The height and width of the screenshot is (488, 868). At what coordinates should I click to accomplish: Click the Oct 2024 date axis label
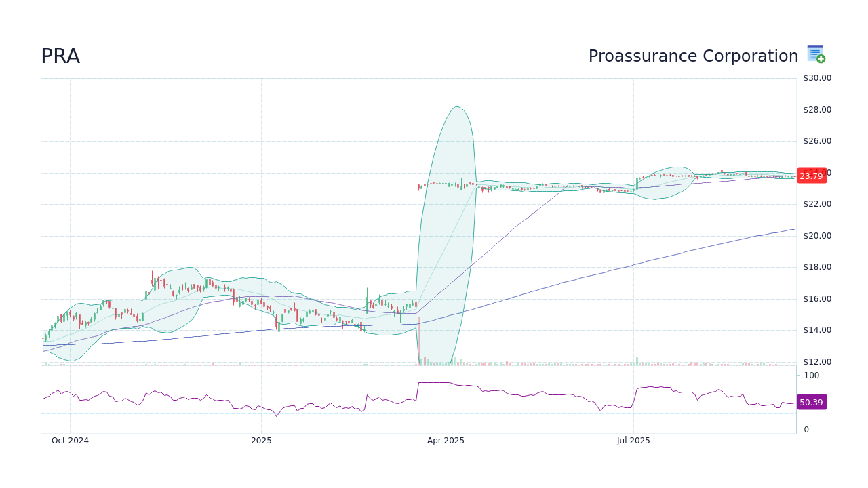click(x=70, y=441)
